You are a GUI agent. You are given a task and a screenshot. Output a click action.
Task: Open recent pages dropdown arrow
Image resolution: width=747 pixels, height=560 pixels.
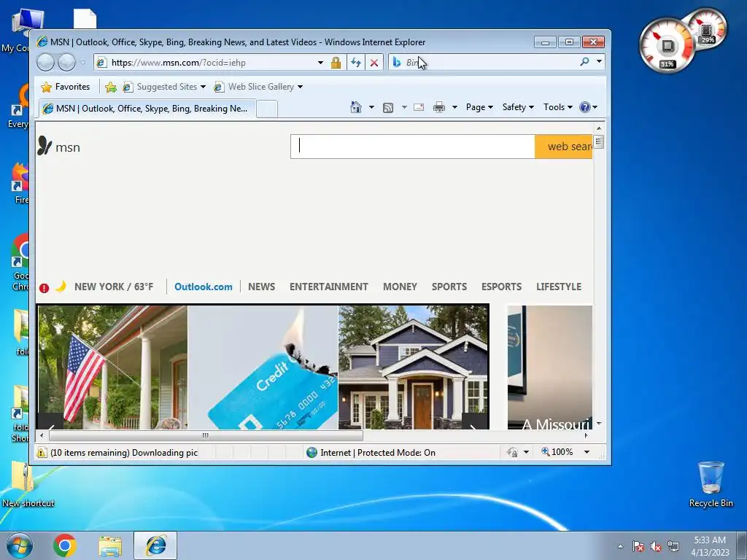pyautogui.click(x=83, y=63)
